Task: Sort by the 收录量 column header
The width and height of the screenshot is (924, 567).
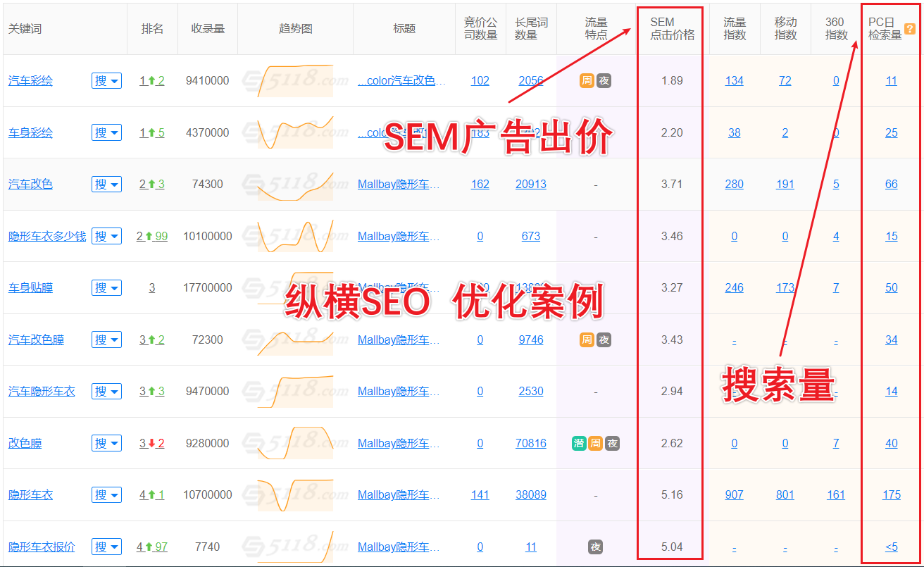Action: click(208, 29)
